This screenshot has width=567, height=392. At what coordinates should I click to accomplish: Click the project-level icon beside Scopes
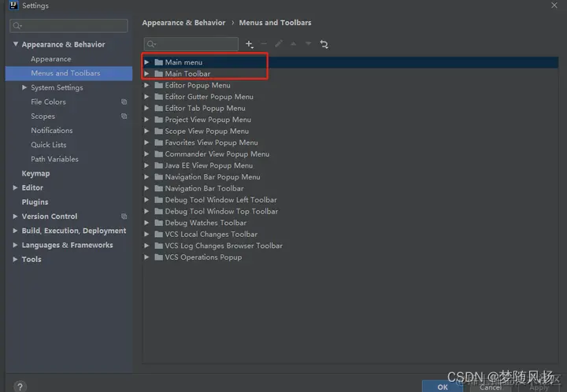tap(124, 116)
